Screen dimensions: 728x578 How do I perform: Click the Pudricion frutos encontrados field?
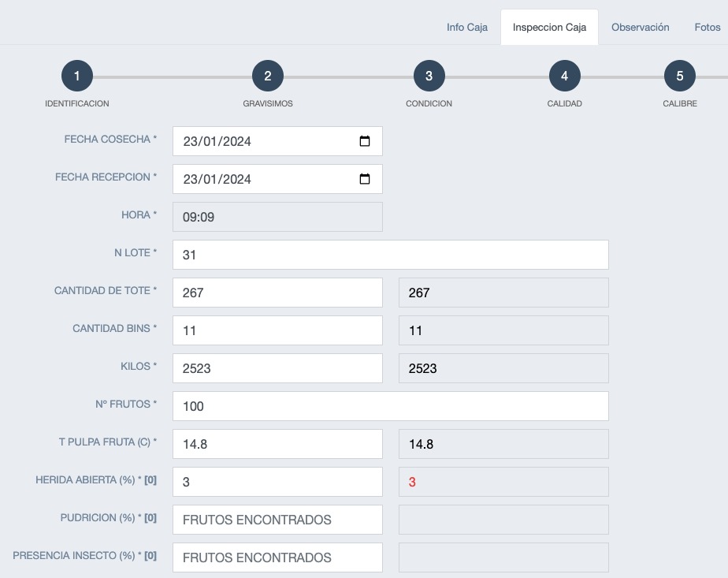tap(277, 520)
